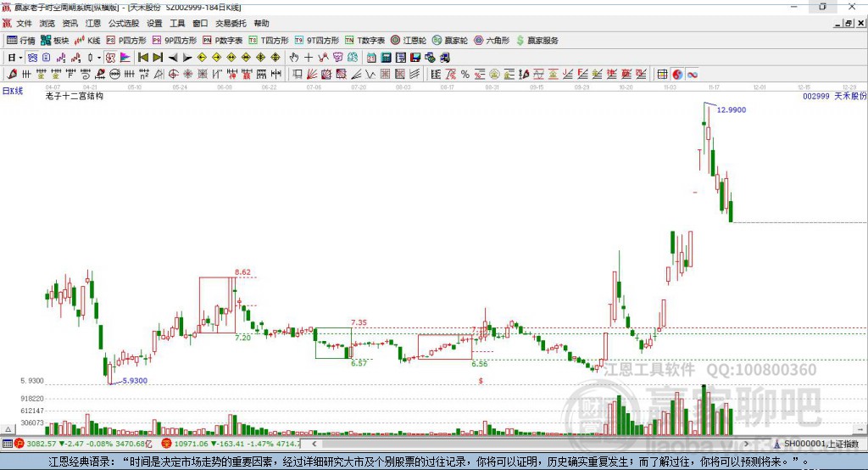Viewport: 868px width, 470px height.
Task: Open the 公式选股 menu
Action: coord(123,24)
